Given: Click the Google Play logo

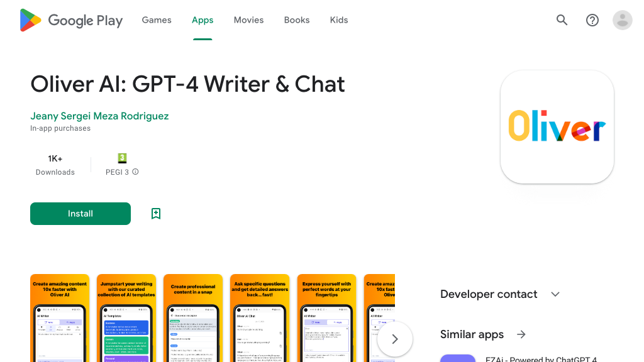Looking at the screenshot, I should [x=71, y=20].
